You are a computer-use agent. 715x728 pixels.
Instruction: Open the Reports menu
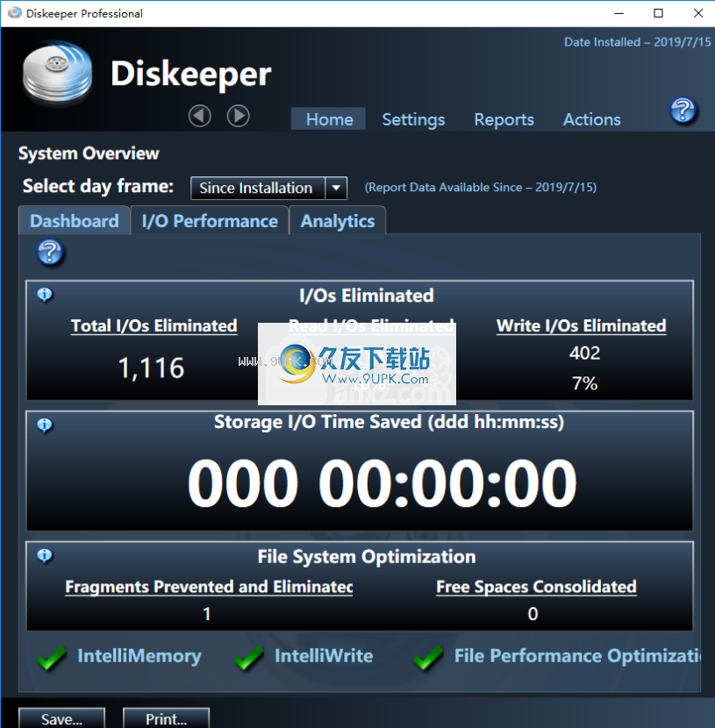[x=504, y=119]
